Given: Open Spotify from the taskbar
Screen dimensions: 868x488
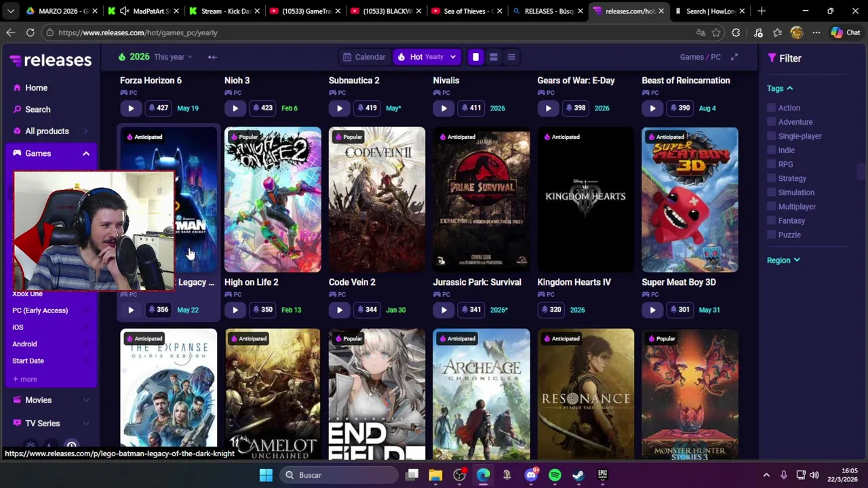Looking at the screenshot, I should (x=555, y=475).
